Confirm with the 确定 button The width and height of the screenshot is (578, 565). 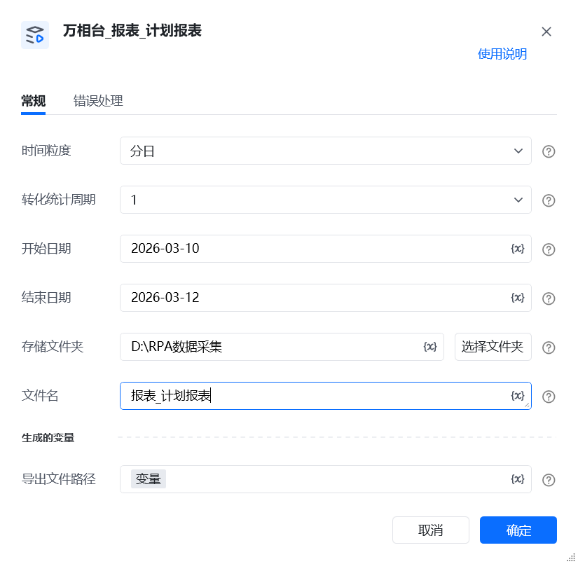pos(518,530)
